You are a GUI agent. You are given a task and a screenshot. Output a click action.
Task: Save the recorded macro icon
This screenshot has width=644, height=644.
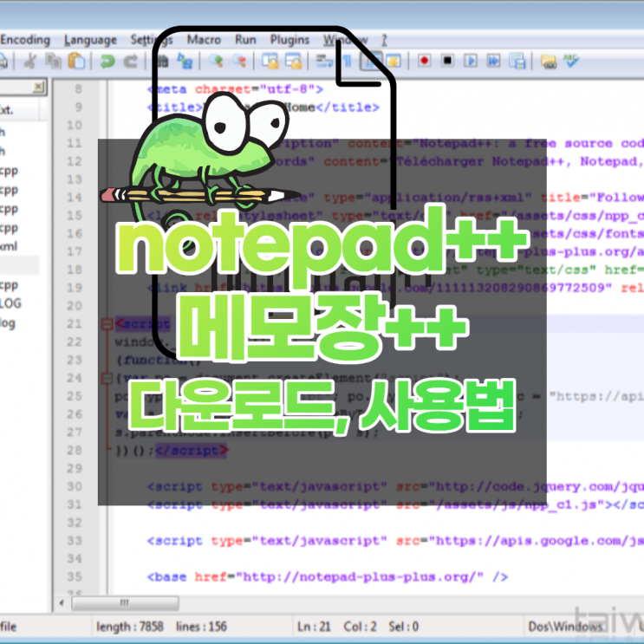pos(517,61)
